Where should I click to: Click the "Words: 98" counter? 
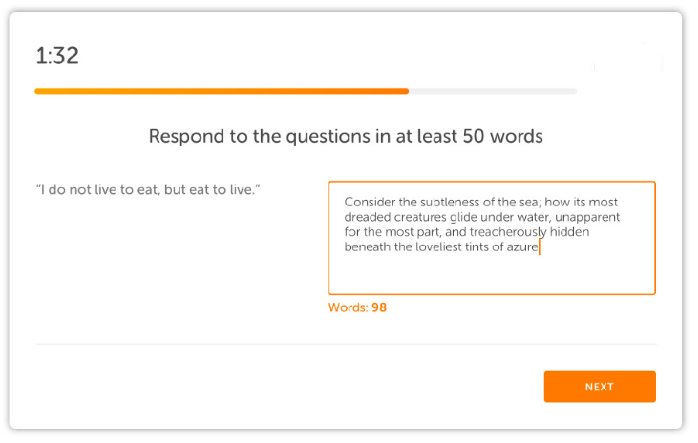pos(357,307)
